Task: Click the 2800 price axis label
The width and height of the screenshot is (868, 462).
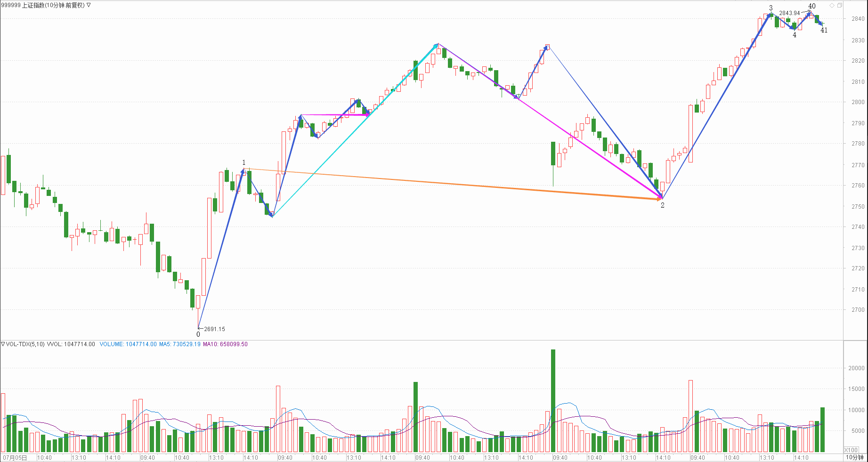Action: point(858,102)
